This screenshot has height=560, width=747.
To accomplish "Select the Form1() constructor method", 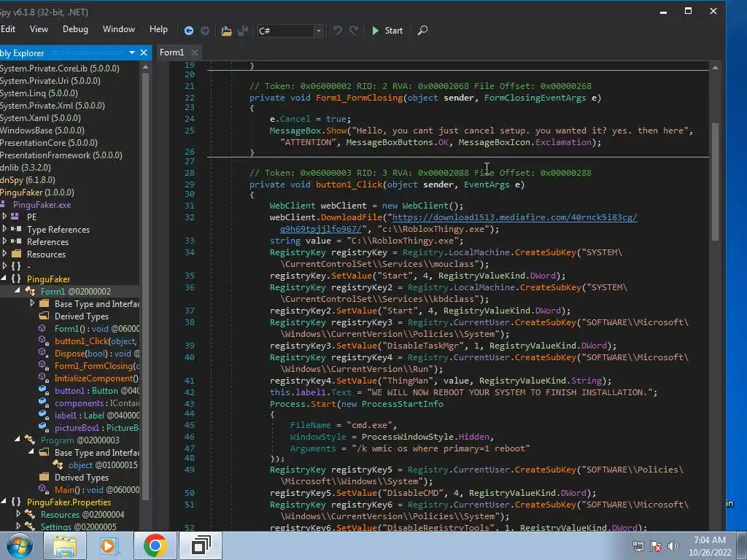I will click(x=97, y=329).
